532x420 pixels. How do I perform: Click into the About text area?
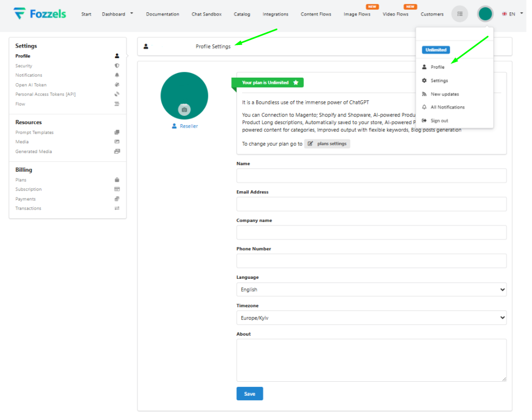pos(372,361)
